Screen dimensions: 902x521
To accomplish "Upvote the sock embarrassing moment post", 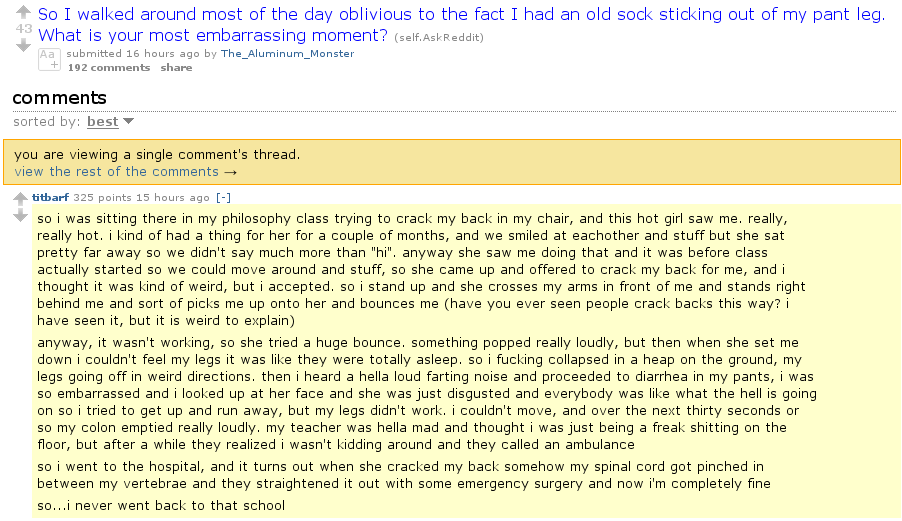I will tap(24, 14).
